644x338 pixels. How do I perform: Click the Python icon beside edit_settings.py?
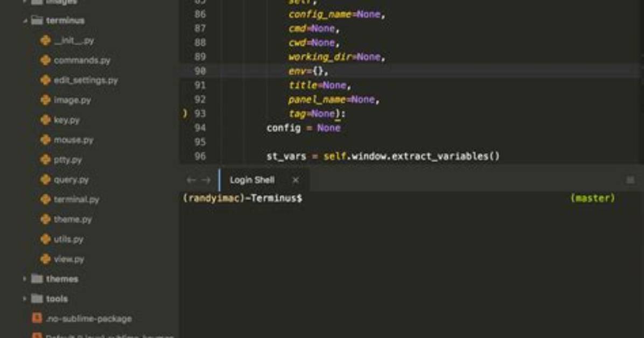click(x=45, y=80)
